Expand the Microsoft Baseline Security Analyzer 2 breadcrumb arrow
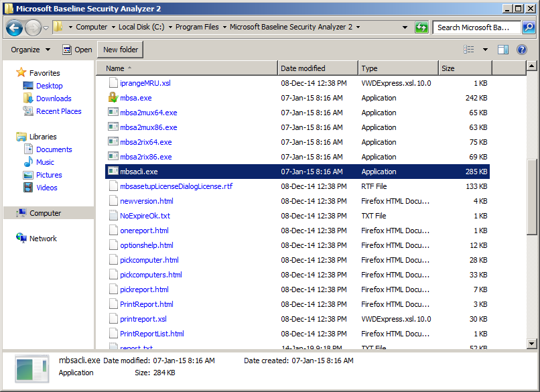Screen dimensions: 540x392 pyautogui.click(x=358, y=27)
